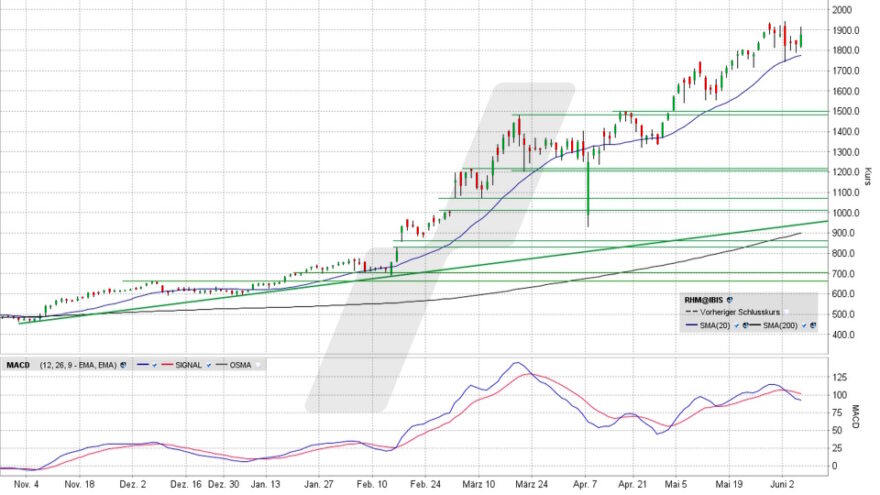The height and width of the screenshot is (495, 880).
Task: Uncheck the SMA(20) visibility checkbox
Action: tap(736, 325)
